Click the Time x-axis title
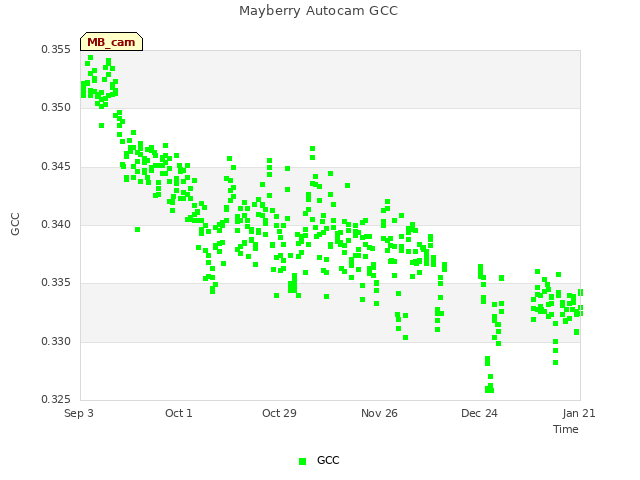640x480 pixels. [x=566, y=429]
